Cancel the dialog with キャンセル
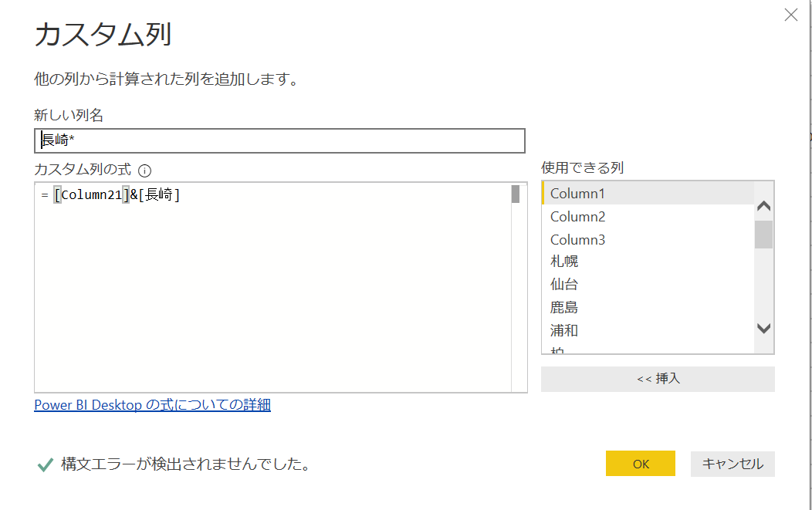812x510 pixels. [x=732, y=463]
